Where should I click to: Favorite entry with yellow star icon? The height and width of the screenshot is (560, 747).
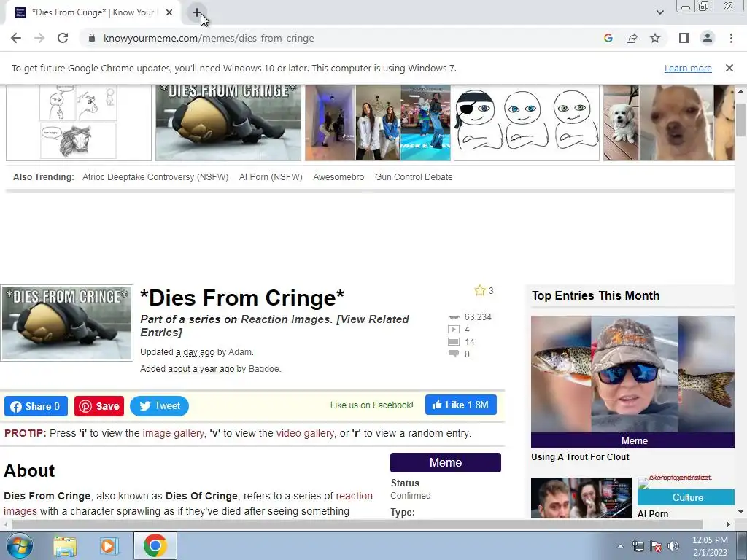pyautogui.click(x=480, y=290)
